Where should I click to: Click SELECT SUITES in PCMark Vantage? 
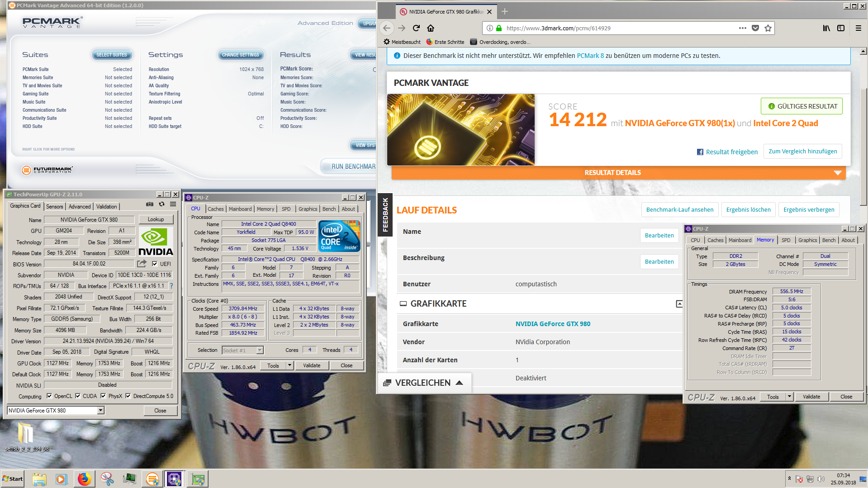coord(112,55)
